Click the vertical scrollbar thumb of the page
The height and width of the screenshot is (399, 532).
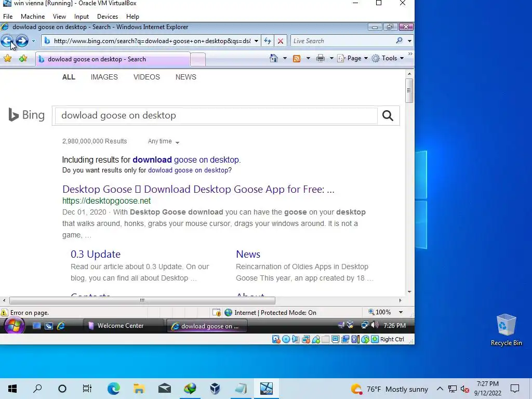pos(409,90)
